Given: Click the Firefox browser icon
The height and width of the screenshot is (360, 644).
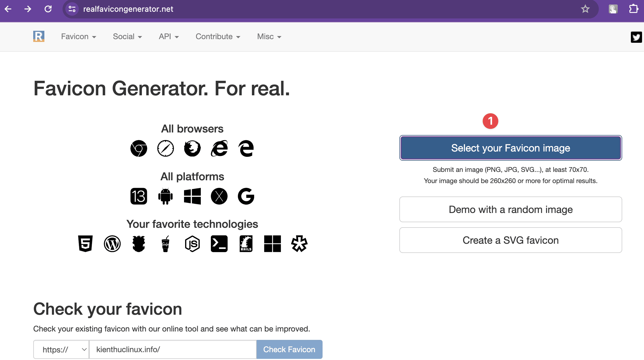Looking at the screenshot, I should 192,148.
